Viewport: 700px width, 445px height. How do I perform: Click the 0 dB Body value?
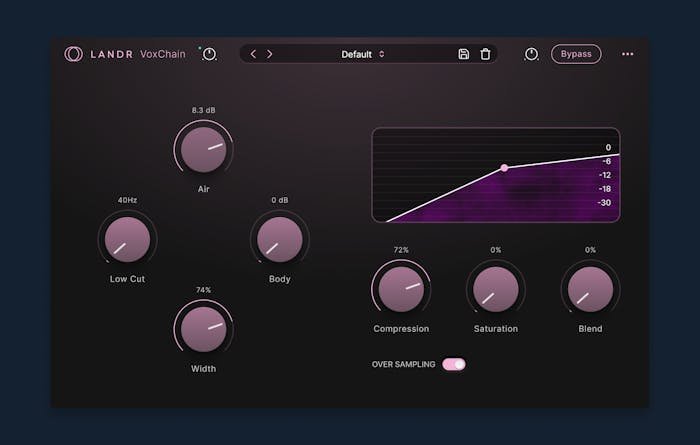pyautogui.click(x=279, y=200)
